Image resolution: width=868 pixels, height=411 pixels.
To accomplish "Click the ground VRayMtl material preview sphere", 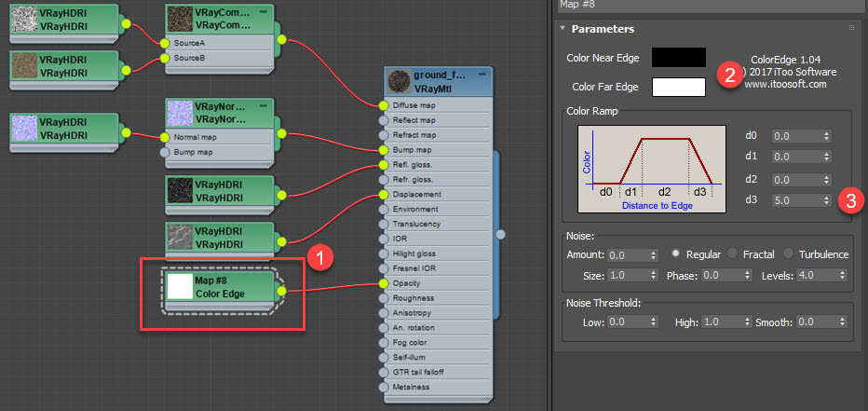I will pos(400,81).
